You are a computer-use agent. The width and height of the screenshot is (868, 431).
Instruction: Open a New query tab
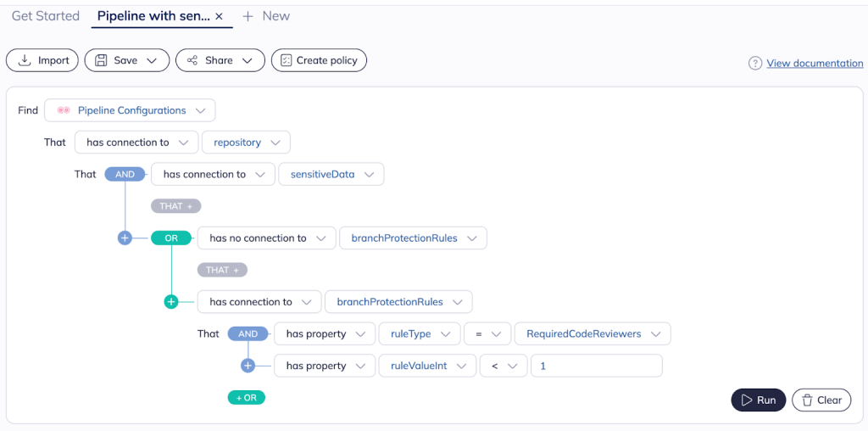[266, 16]
